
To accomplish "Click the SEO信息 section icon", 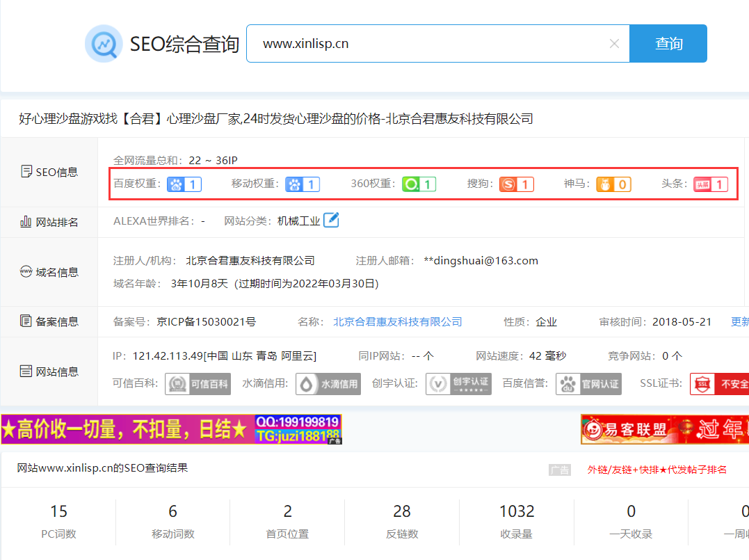I will pos(26,172).
